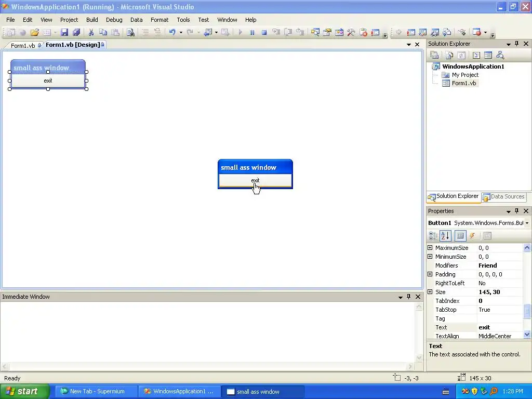Expand the MinimumSize property

[x=430, y=257]
